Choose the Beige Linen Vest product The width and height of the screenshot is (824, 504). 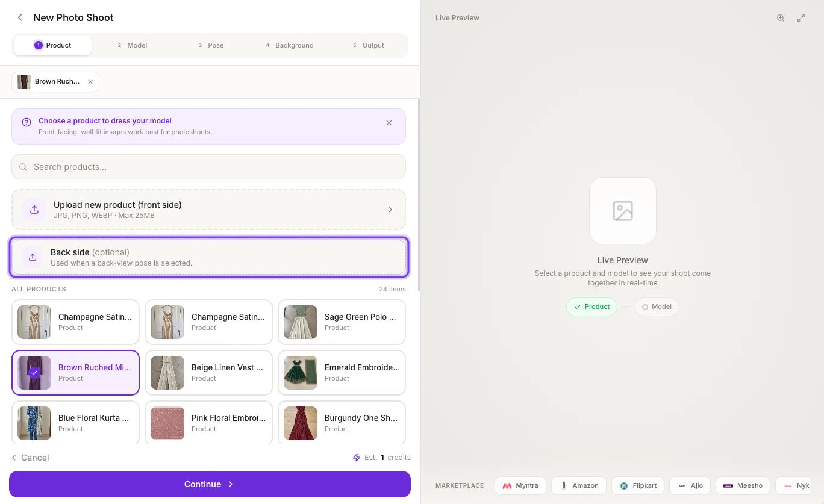click(208, 373)
